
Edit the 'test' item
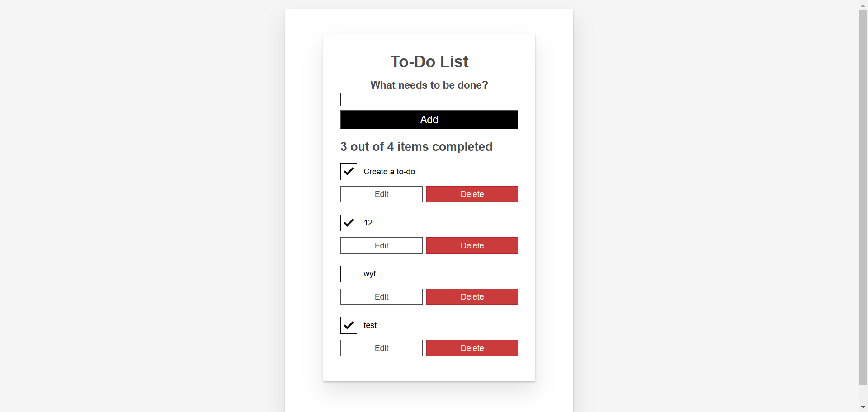coord(382,348)
